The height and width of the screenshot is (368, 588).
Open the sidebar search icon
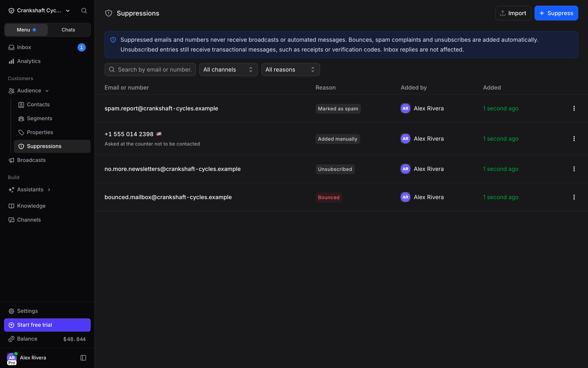coord(84,10)
